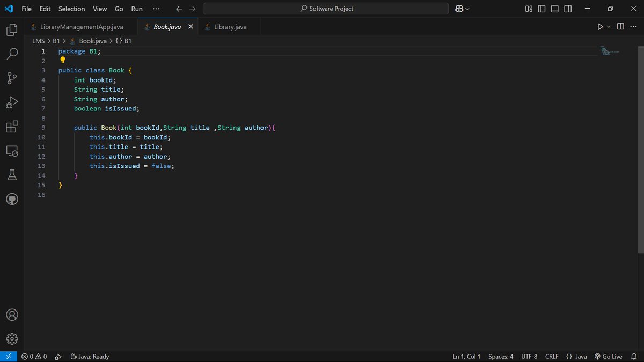The width and height of the screenshot is (644, 362).
Task: Click the editor minimap
Action: 609,51
